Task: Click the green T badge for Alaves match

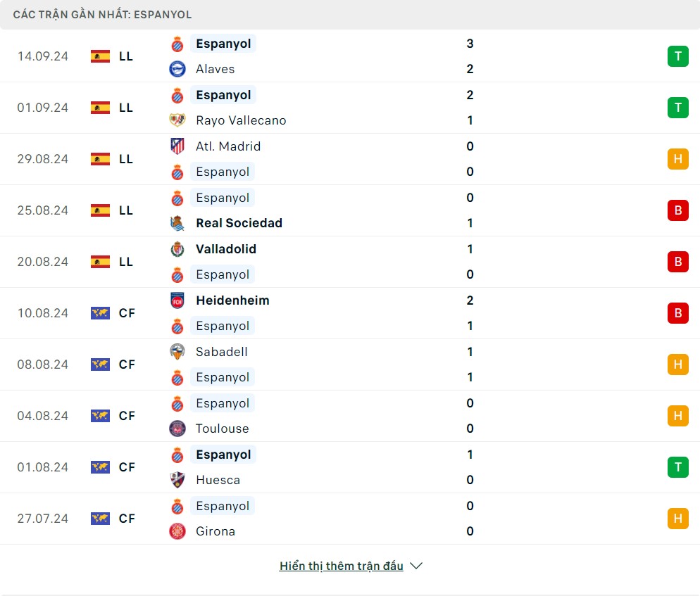Action: coord(677,56)
